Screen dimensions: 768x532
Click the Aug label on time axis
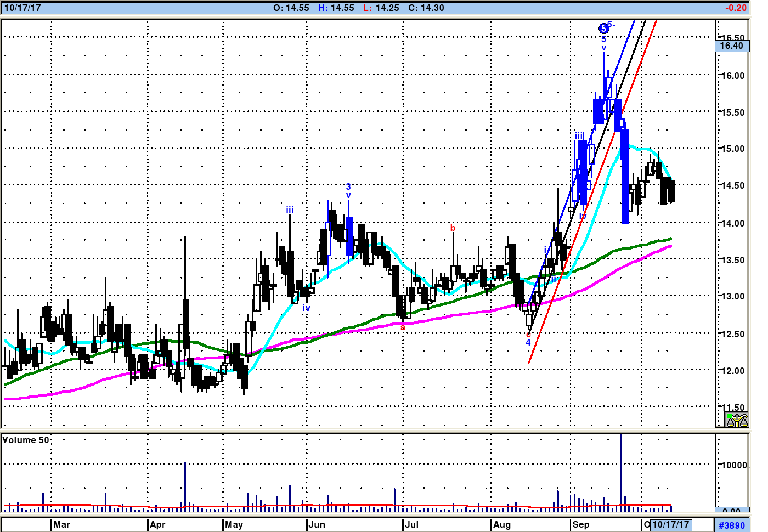501,525
